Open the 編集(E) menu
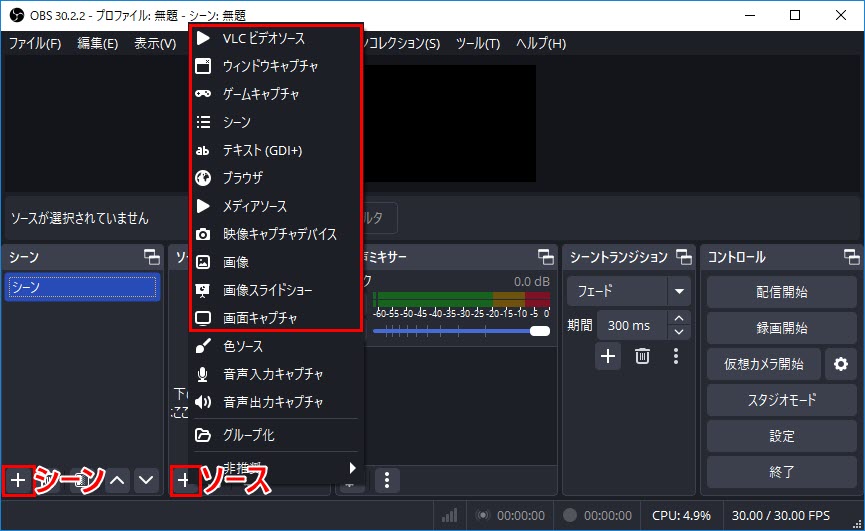 [x=98, y=44]
